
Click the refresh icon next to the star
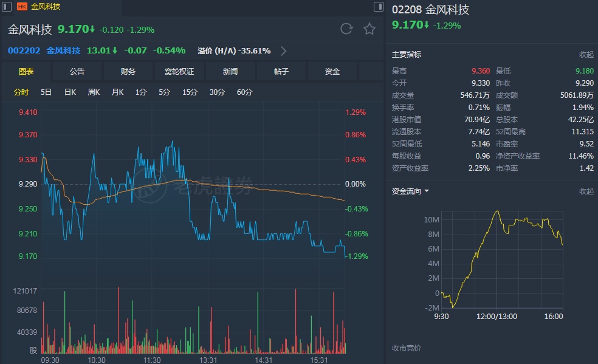346,29
